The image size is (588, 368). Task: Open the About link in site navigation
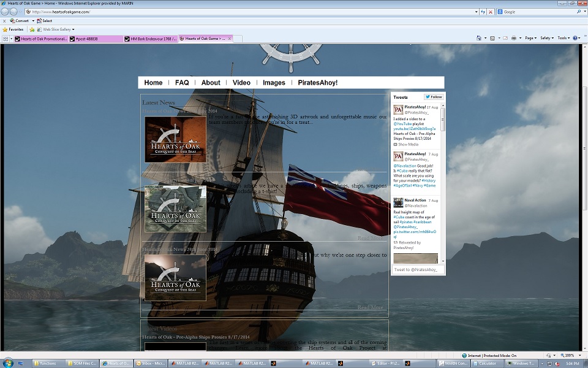tap(211, 83)
